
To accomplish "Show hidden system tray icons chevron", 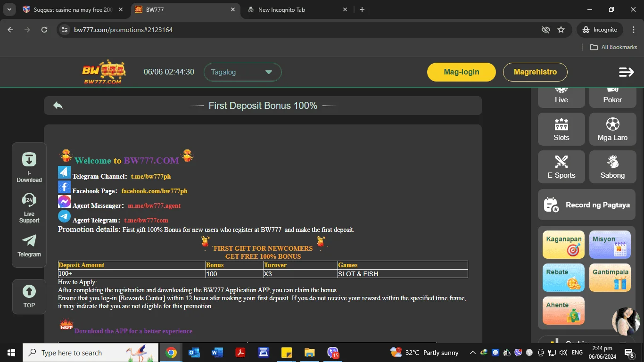I will pos(472,353).
